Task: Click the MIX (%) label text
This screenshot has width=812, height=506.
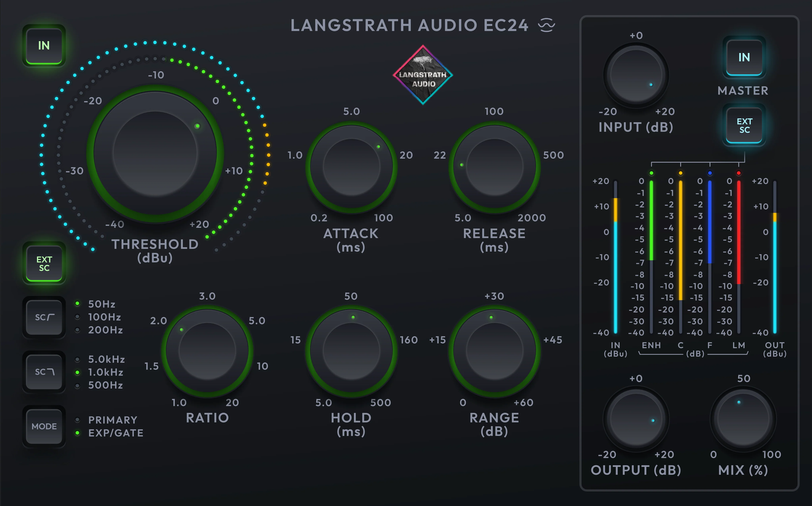Action: click(x=743, y=470)
